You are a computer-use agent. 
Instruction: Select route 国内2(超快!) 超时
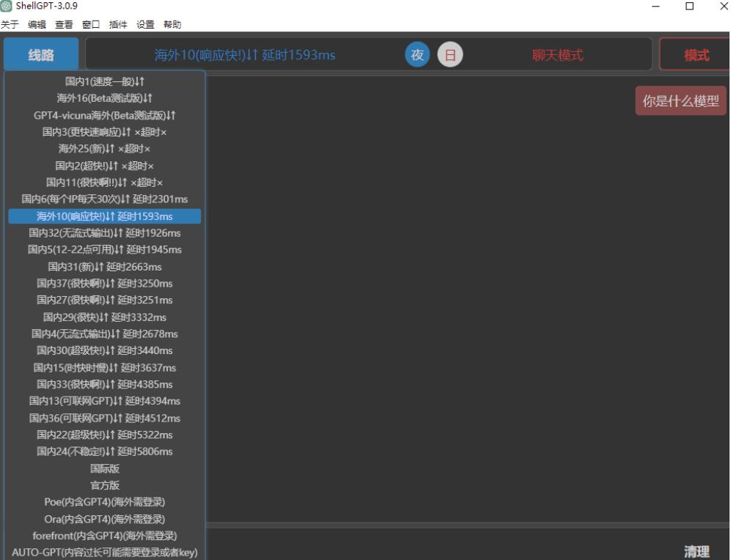[x=104, y=166]
